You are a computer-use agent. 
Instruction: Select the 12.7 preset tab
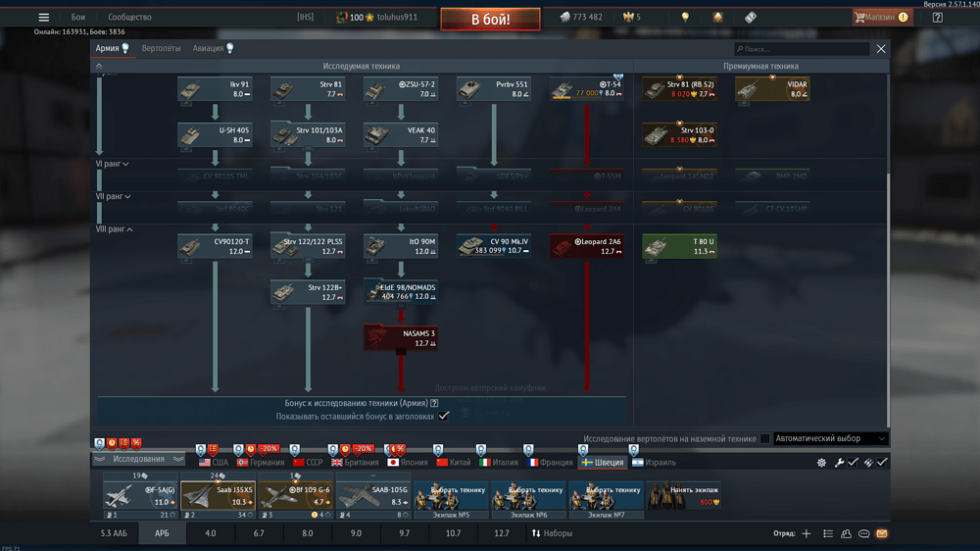pos(502,533)
